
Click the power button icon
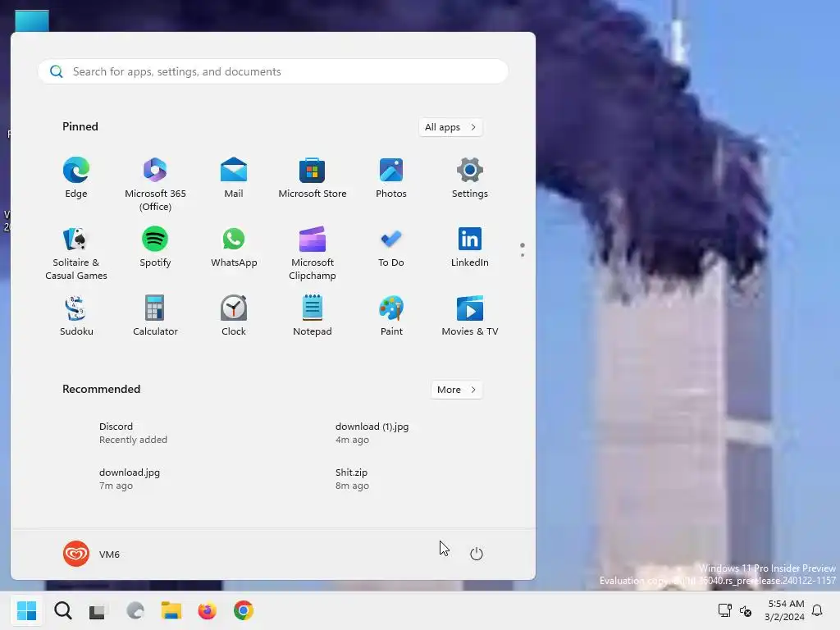(477, 554)
